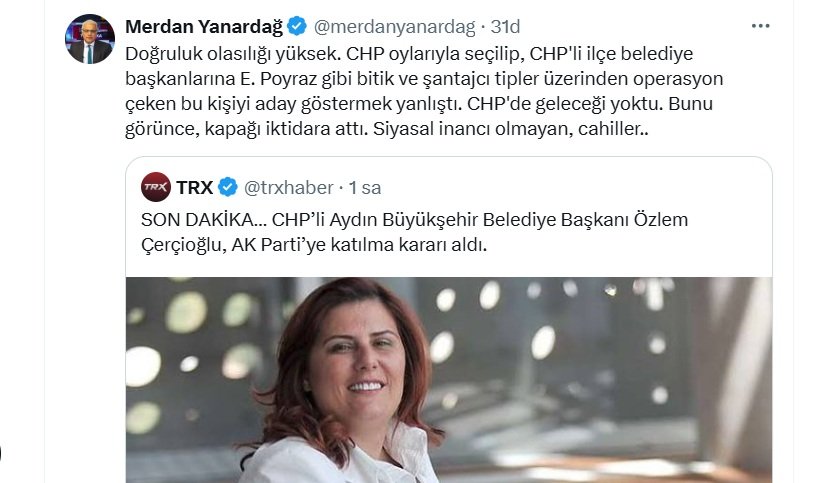Open the three-dot more options menu
The height and width of the screenshot is (483, 813).
[x=760, y=26]
